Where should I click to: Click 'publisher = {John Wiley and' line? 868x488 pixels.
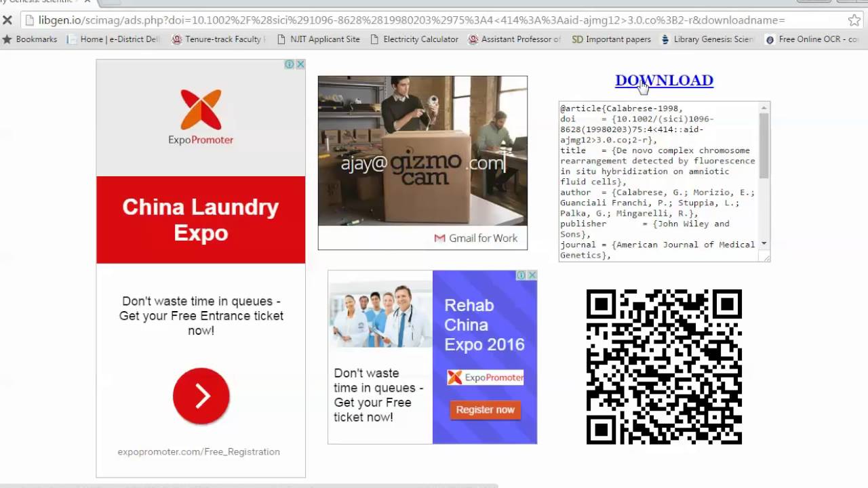tap(645, 224)
